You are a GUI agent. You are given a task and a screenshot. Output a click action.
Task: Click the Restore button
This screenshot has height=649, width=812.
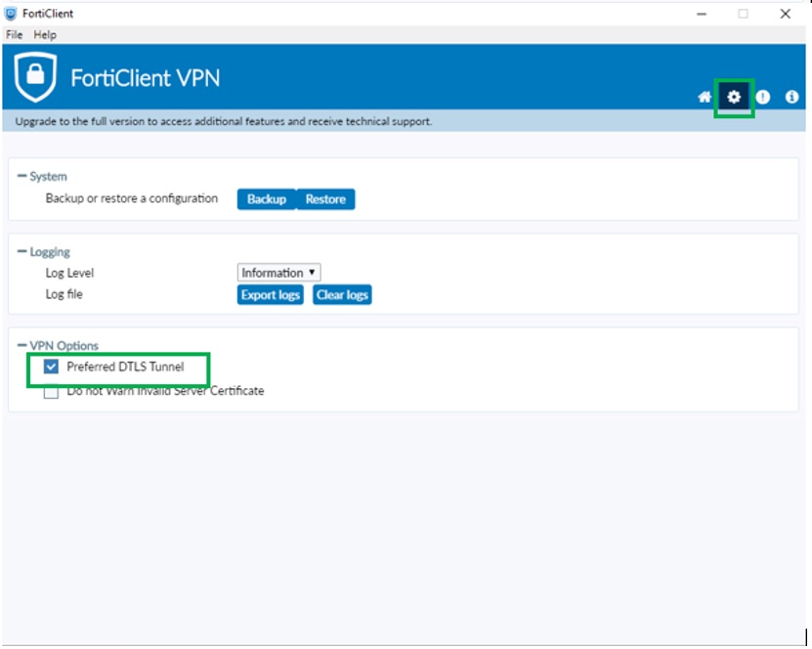(325, 198)
